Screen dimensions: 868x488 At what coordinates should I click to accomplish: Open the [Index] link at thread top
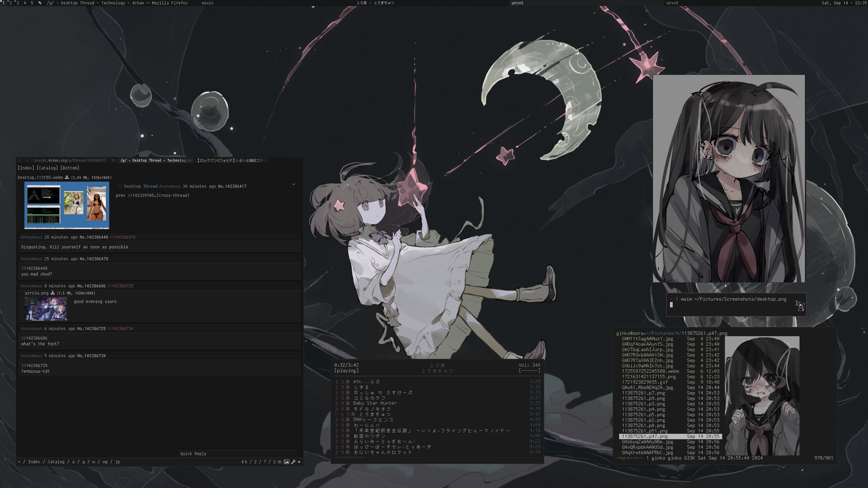26,168
